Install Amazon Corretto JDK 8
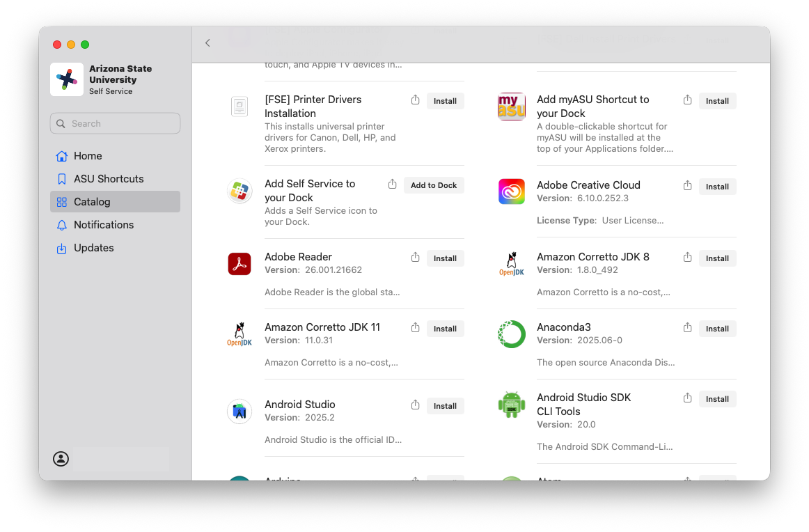 pos(717,258)
